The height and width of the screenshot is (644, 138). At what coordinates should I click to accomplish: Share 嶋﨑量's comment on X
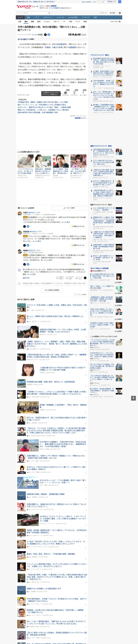[25, 264]
